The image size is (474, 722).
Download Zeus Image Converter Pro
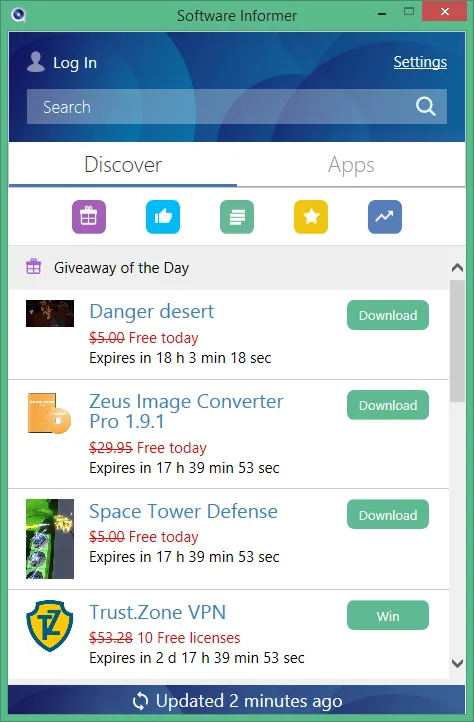click(x=388, y=405)
